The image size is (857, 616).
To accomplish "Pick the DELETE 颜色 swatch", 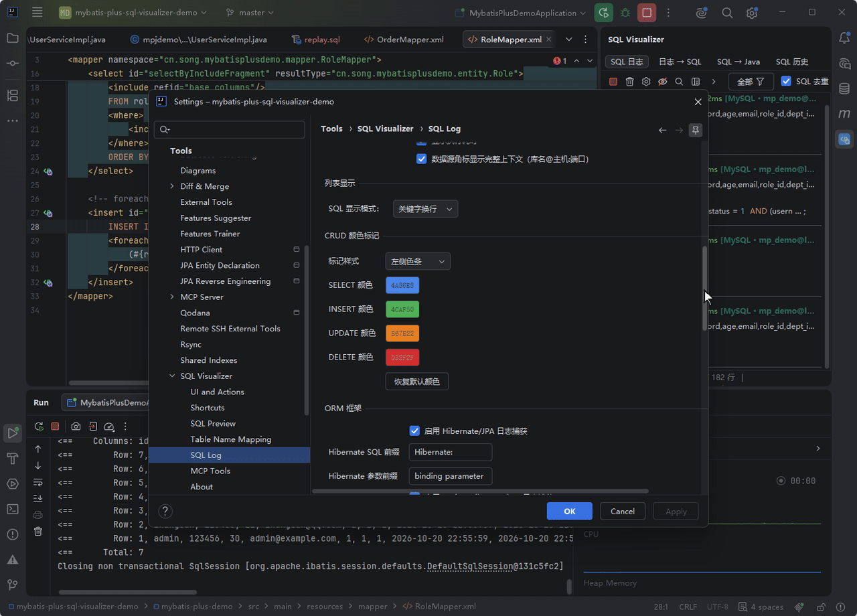I will [x=402, y=358].
